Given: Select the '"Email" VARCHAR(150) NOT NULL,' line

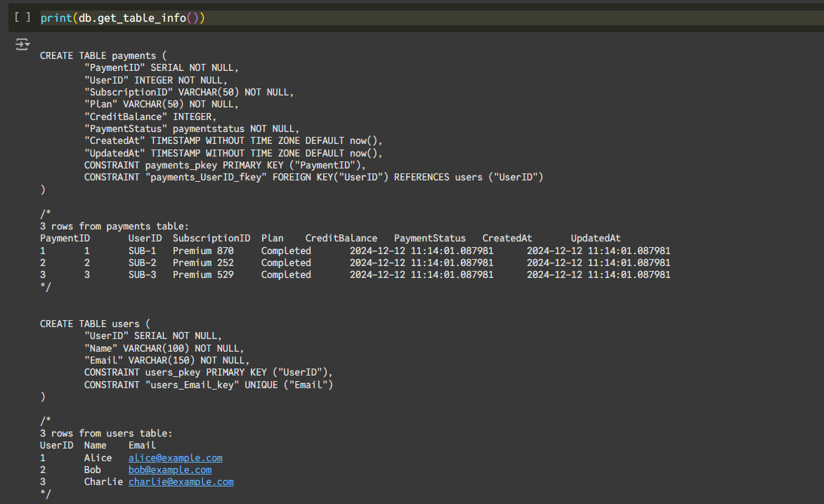Looking at the screenshot, I should click(167, 361).
